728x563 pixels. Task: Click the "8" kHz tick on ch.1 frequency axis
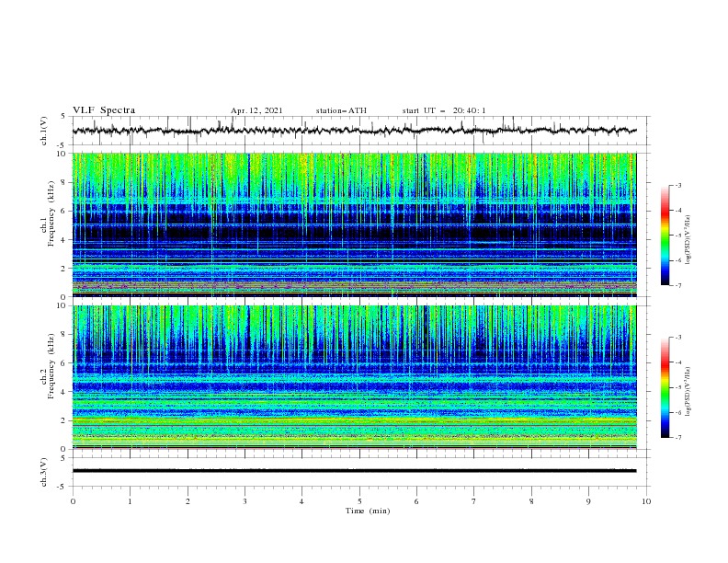(64, 182)
